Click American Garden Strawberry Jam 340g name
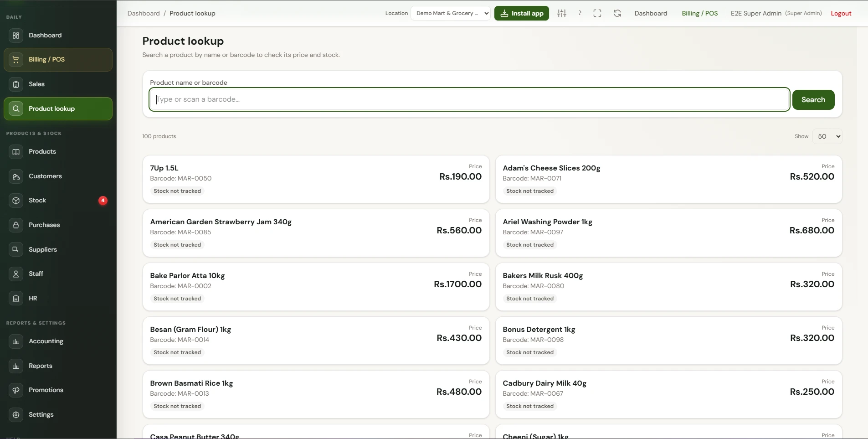 pos(221,222)
